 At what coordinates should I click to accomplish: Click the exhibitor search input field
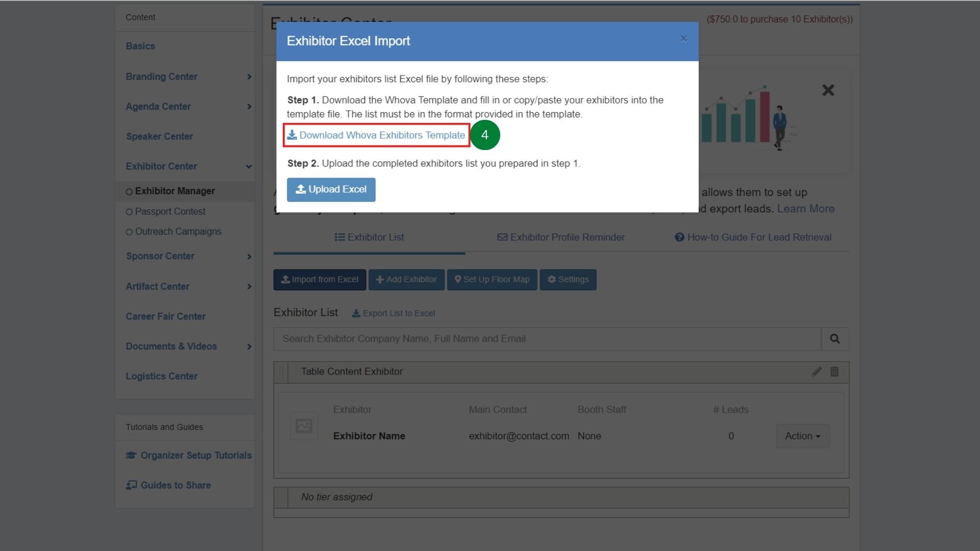546,339
